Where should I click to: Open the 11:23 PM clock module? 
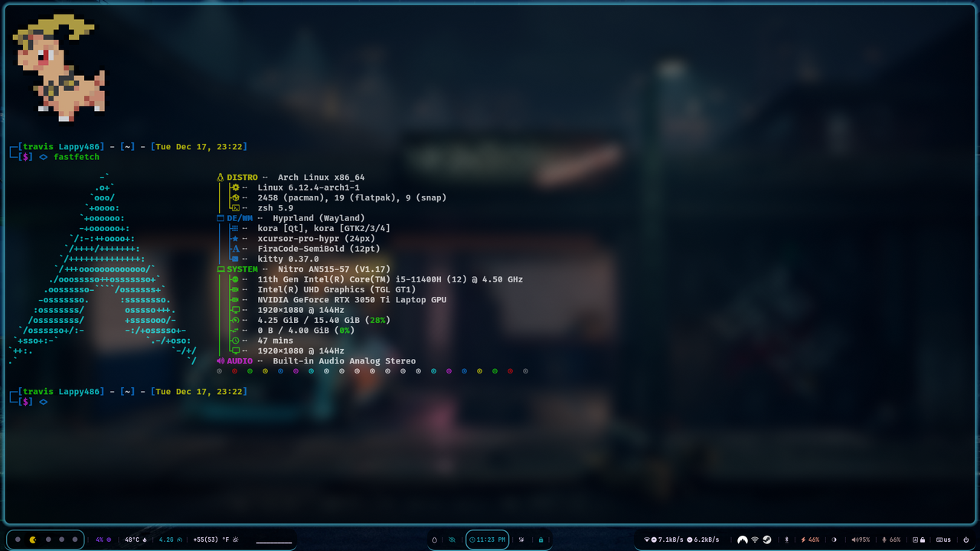[x=488, y=540]
